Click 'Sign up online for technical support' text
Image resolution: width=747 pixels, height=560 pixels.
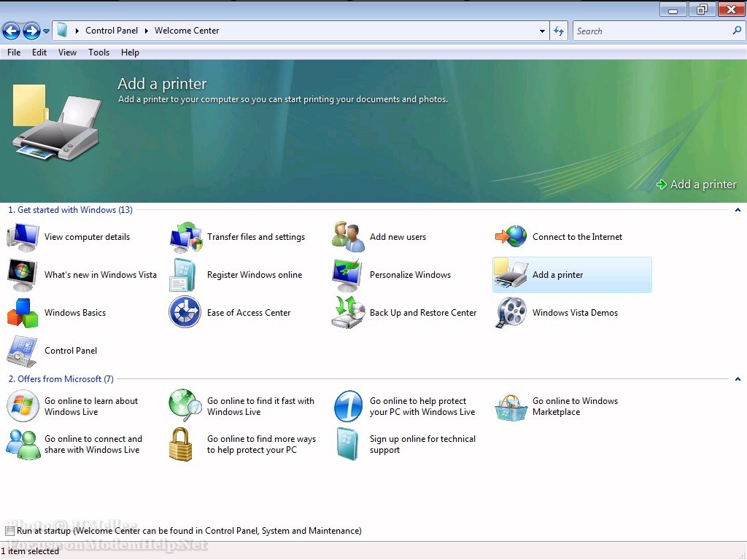pyautogui.click(x=422, y=444)
